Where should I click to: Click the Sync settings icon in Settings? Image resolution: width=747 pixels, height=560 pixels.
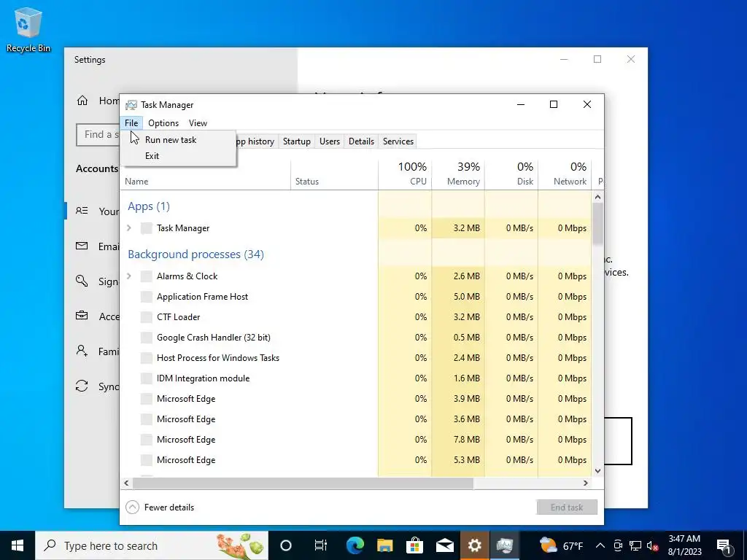[82, 386]
